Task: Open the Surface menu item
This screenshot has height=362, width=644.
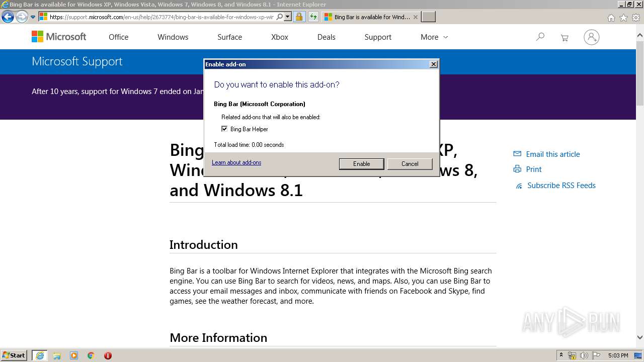Action: coord(229,37)
